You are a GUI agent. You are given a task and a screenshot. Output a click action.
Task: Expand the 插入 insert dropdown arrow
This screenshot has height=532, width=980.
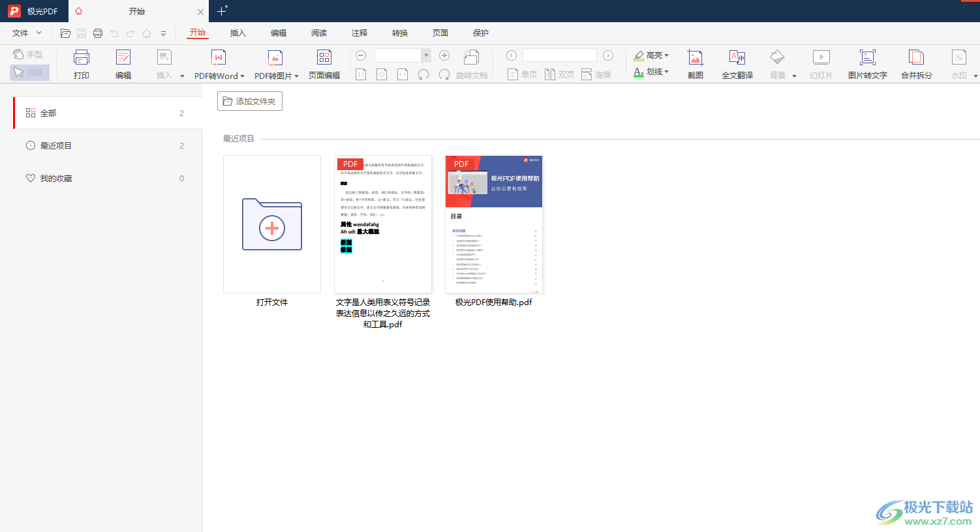[x=182, y=76]
